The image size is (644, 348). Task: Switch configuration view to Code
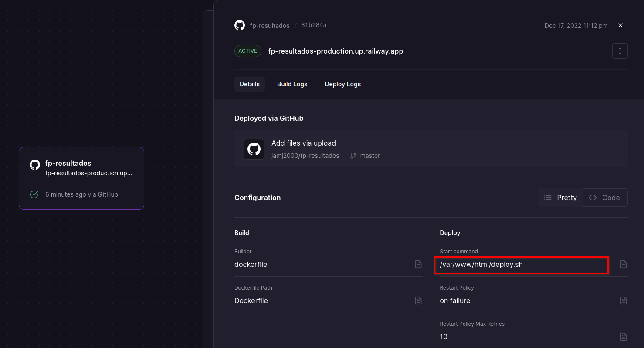point(605,198)
